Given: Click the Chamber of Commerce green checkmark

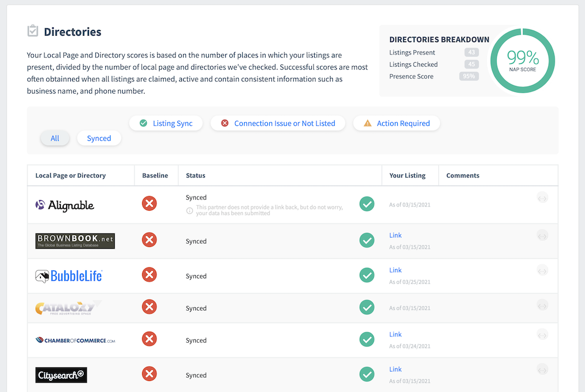Looking at the screenshot, I should [x=367, y=339].
